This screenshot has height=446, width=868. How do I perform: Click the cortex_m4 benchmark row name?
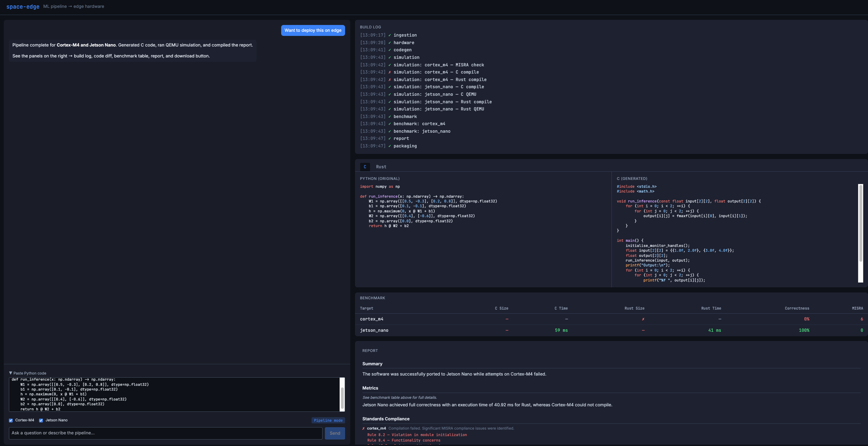[x=371, y=319]
